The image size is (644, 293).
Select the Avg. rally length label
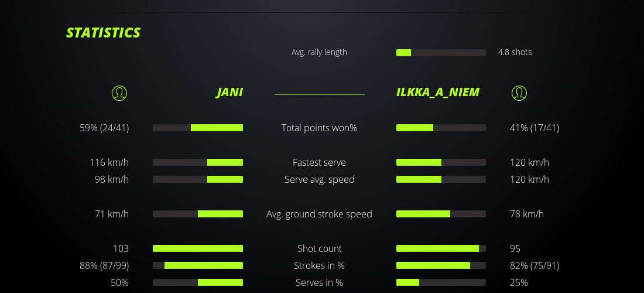319,52
